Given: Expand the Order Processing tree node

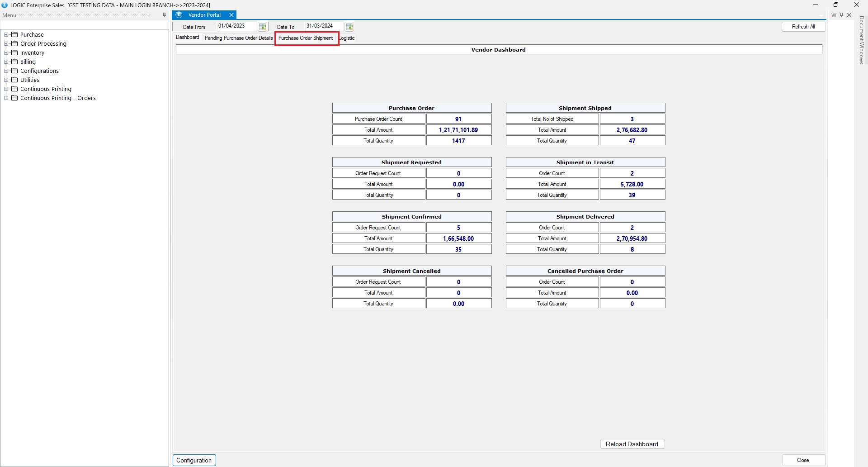Looking at the screenshot, I should [6, 43].
